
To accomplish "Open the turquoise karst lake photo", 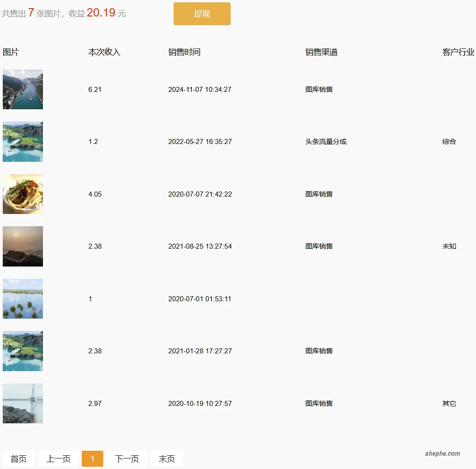I will point(23,351).
